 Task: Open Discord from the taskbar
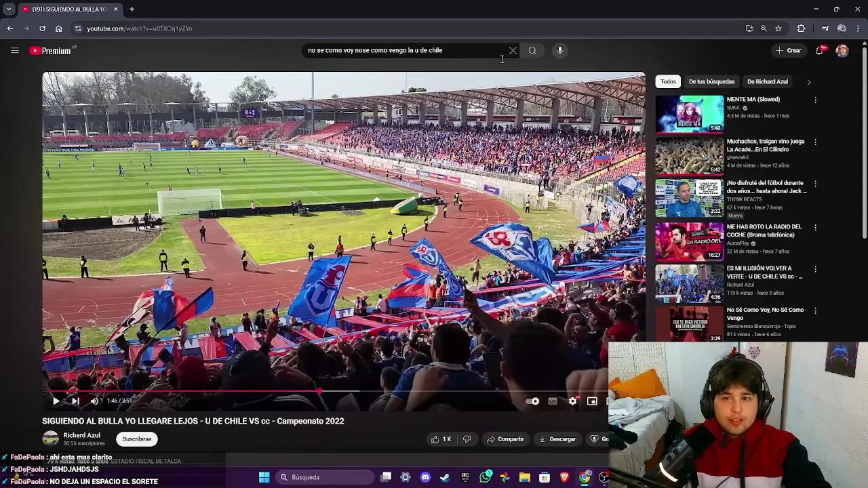click(425, 477)
